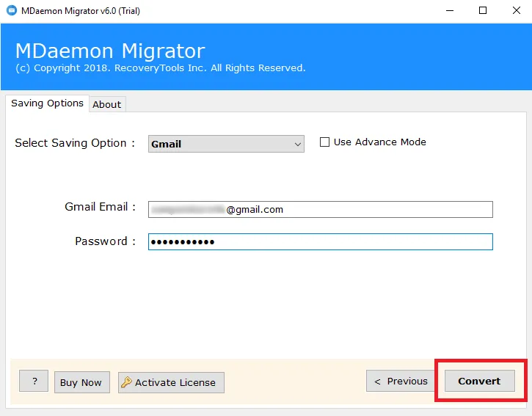Click into the Password field
The image size is (532, 416).
click(x=320, y=241)
